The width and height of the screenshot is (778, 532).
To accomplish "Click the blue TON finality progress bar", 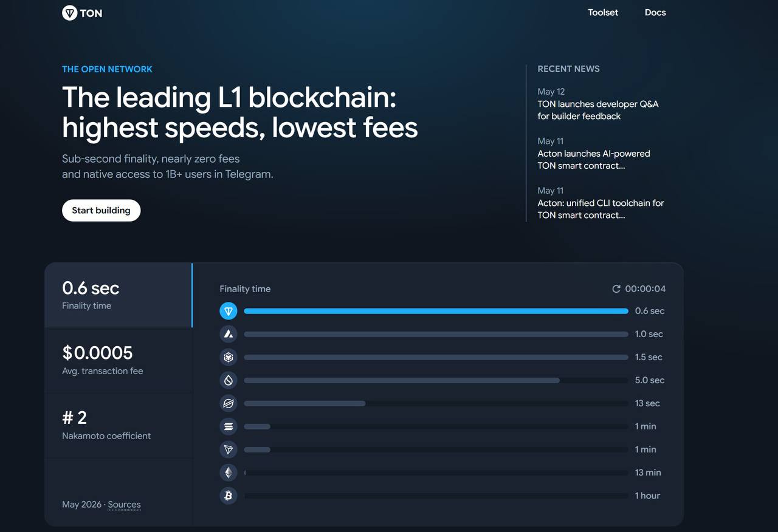I will pos(436,311).
